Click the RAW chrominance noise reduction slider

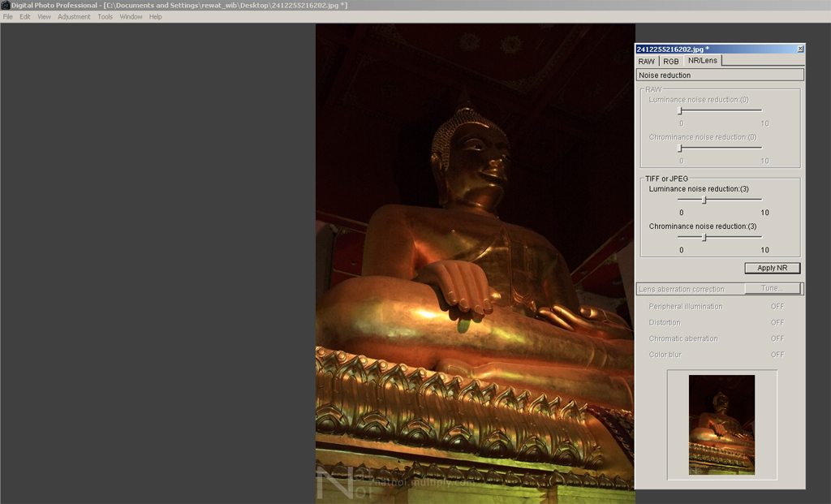coord(680,148)
